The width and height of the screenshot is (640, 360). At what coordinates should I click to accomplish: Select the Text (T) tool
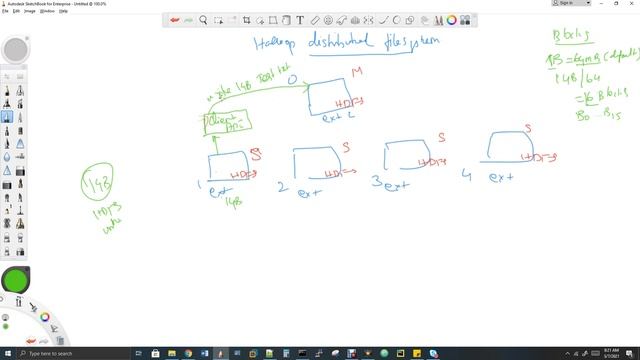(300, 20)
